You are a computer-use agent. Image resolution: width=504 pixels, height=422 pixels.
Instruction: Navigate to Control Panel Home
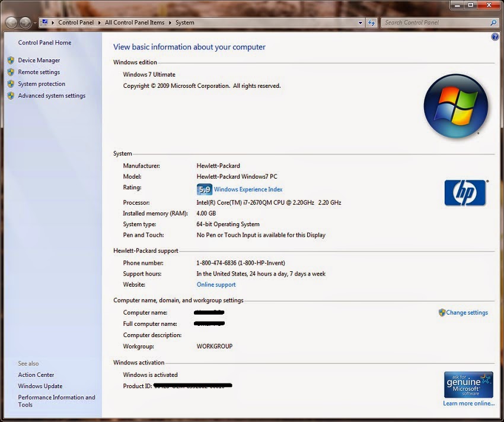point(44,42)
